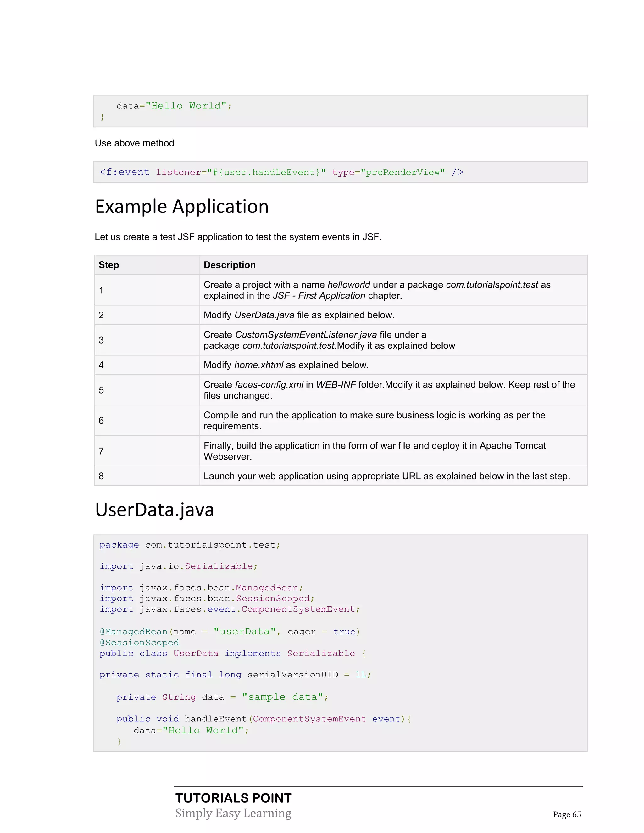Click the 'public class UserData' code line
Image resolution: width=644 pixels, height=833 pixels.
(232, 654)
